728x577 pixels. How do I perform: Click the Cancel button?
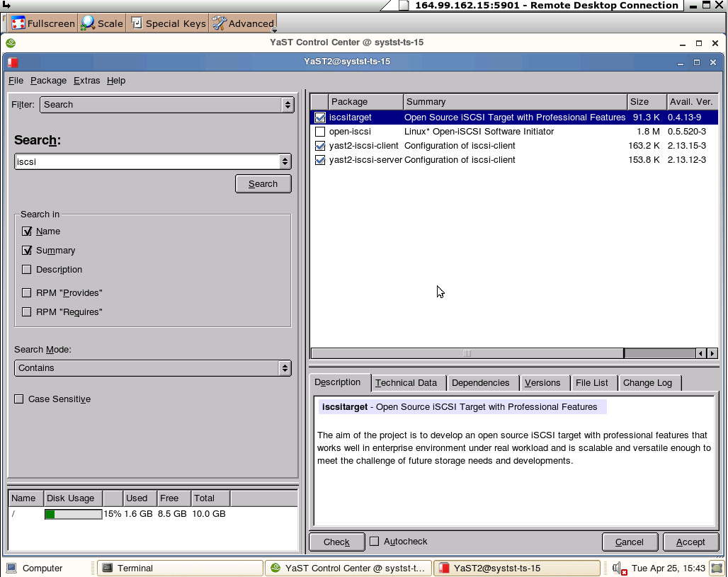coord(630,542)
